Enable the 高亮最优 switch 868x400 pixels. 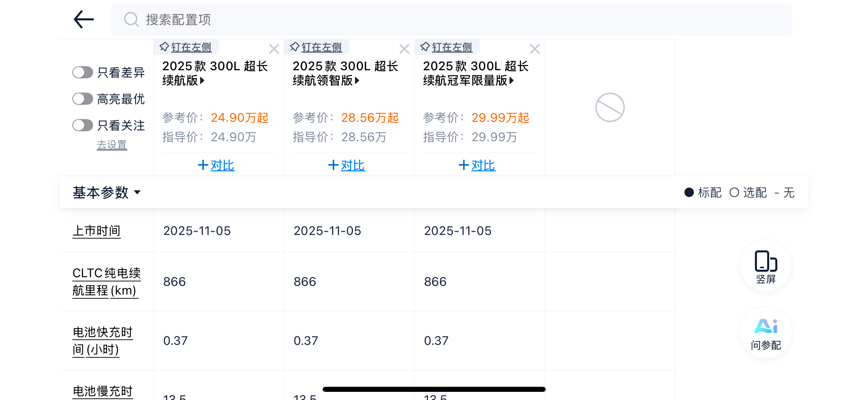point(83,99)
